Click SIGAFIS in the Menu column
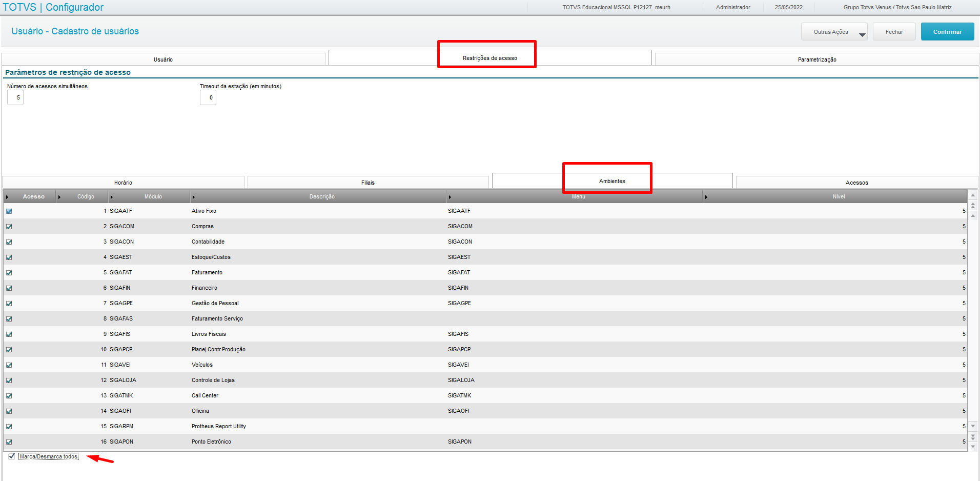Screen dimensions: 980x481 pos(458,334)
